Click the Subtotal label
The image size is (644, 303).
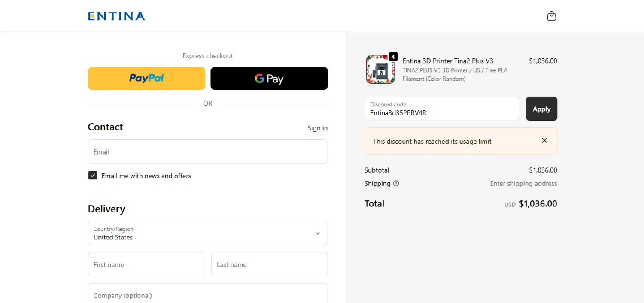click(x=377, y=170)
